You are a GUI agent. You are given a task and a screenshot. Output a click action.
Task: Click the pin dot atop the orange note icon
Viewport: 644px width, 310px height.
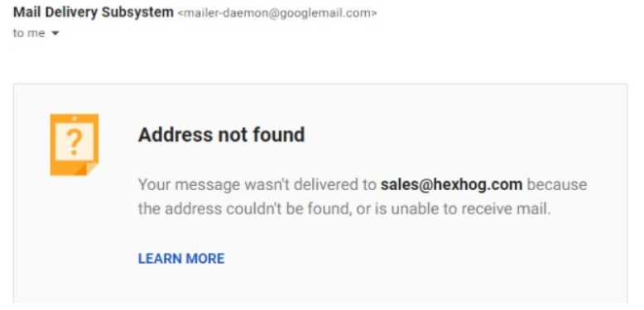click(x=74, y=118)
